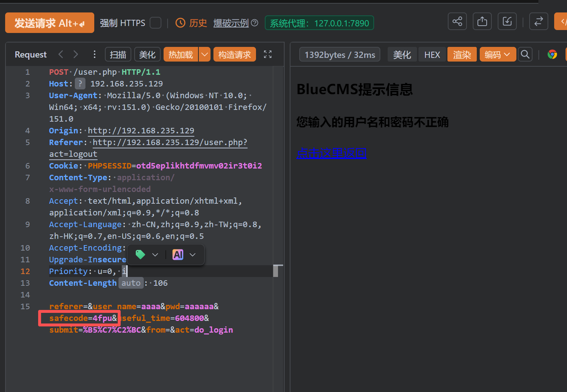The image size is (567, 392).
Task: Click the response search magnifier icon
Action: click(525, 55)
